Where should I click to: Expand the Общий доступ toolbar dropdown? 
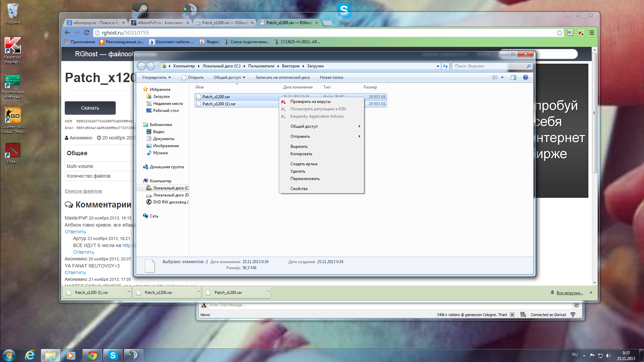(x=229, y=77)
